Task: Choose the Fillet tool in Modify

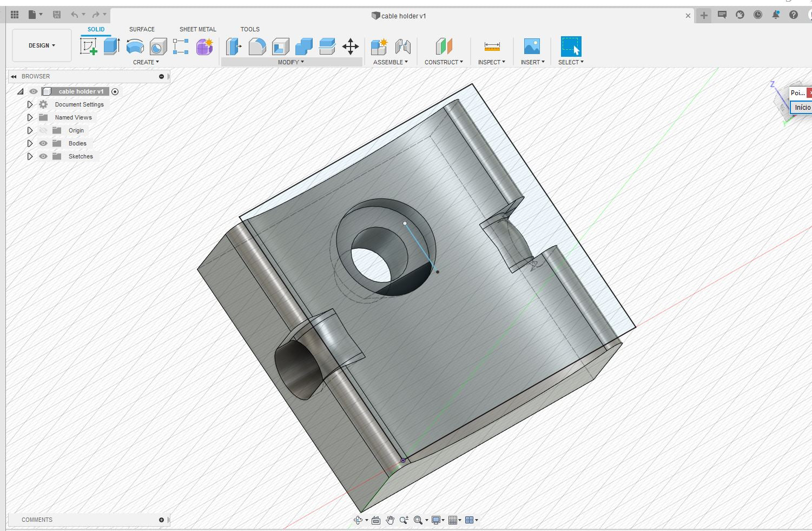Action: click(x=257, y=47)
